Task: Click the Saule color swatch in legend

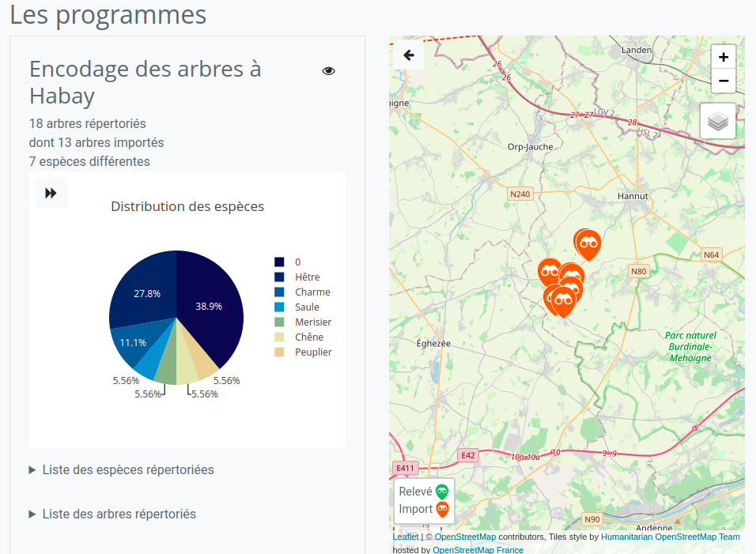Action: (279, 307)
